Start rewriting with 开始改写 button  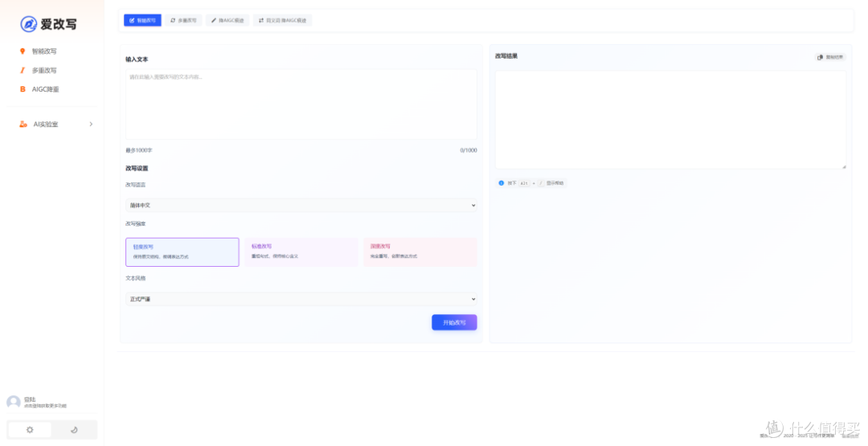[454, 322]
